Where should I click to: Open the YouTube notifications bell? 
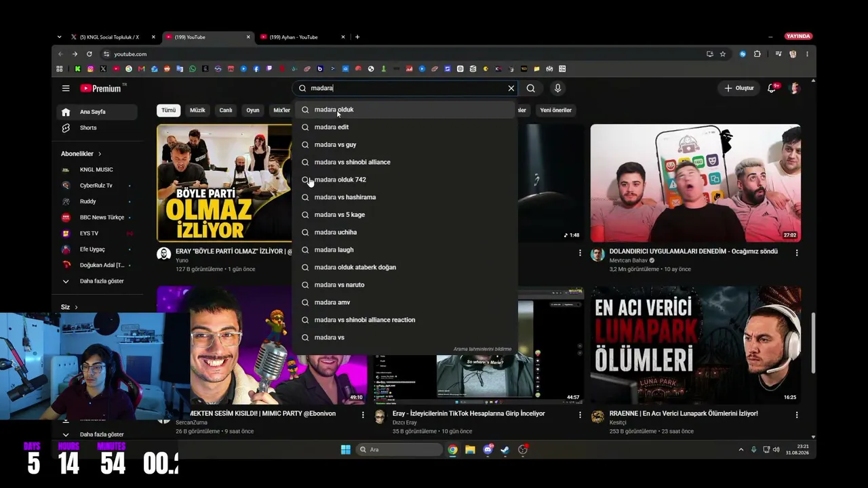point(772,88)
